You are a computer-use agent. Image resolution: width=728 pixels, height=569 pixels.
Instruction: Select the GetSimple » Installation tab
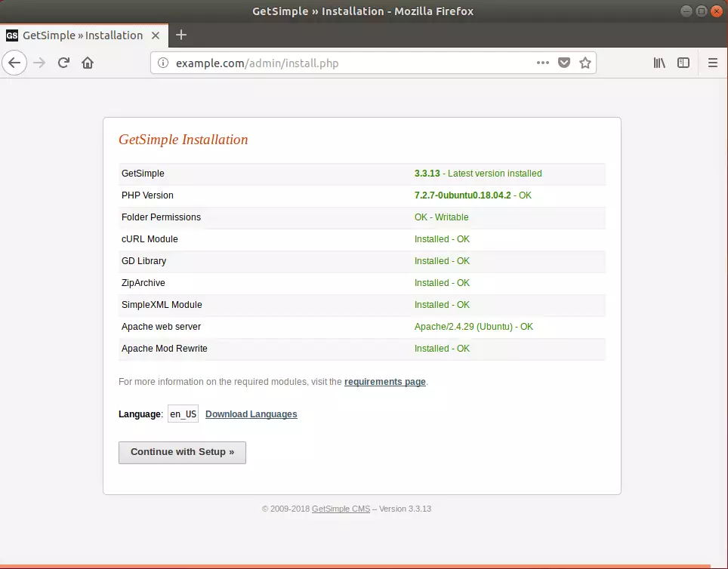tap(84, 35)
